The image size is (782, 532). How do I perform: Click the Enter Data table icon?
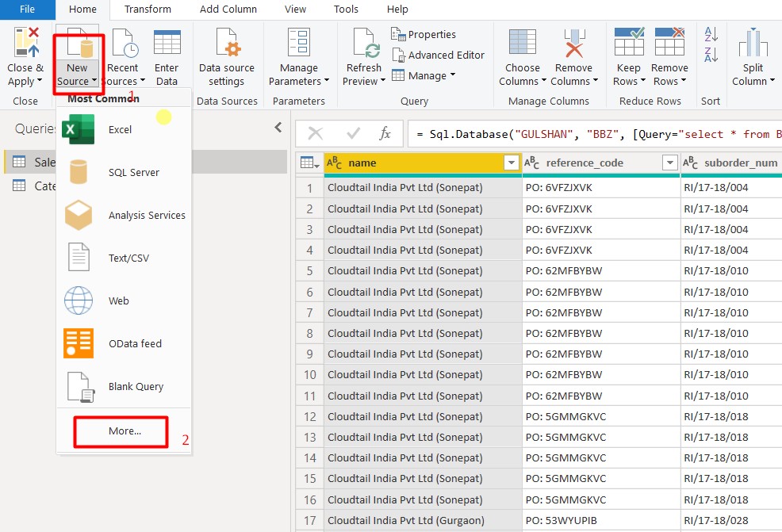[x=167, y=42]
